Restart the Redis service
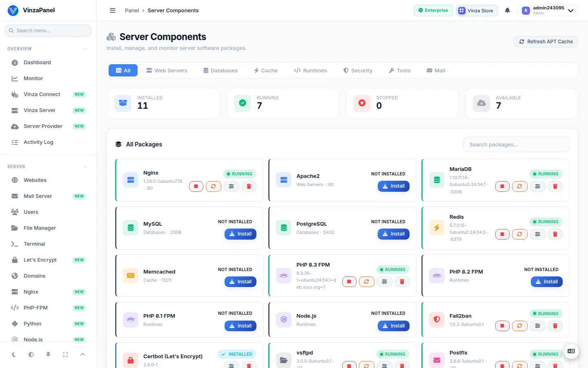588x368 pixels. pos(520,234)
